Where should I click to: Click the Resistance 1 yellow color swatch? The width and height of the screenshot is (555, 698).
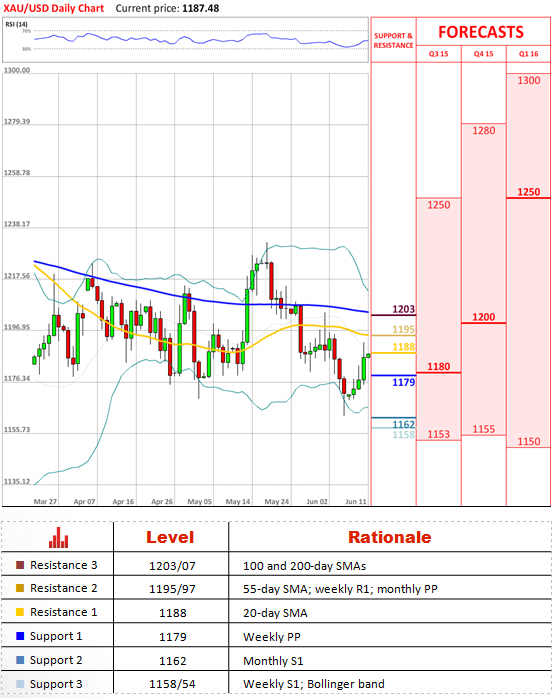(20, 612)
